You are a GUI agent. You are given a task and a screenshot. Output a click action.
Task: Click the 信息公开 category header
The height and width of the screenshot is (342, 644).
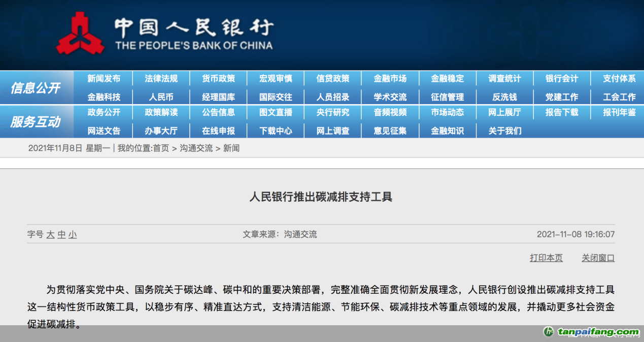tap(36, 88)
